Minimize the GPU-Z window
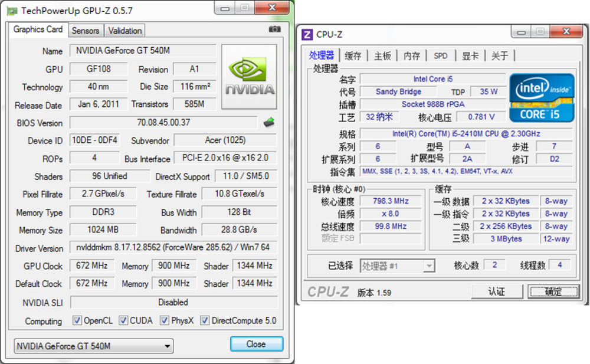Viewport: 590px width, 364px height. [225, 8]
